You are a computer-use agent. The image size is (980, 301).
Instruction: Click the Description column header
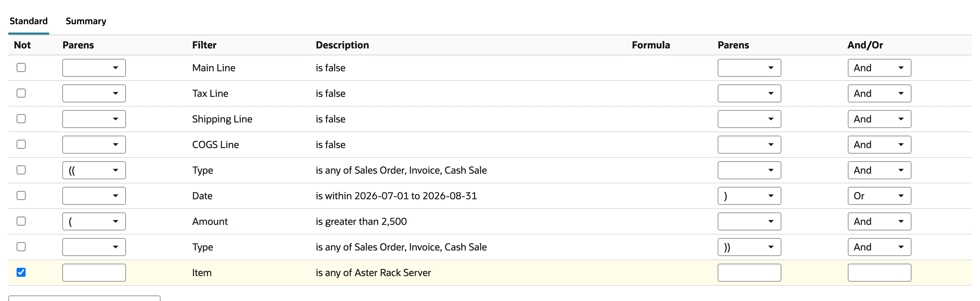(x=342, y=45)
